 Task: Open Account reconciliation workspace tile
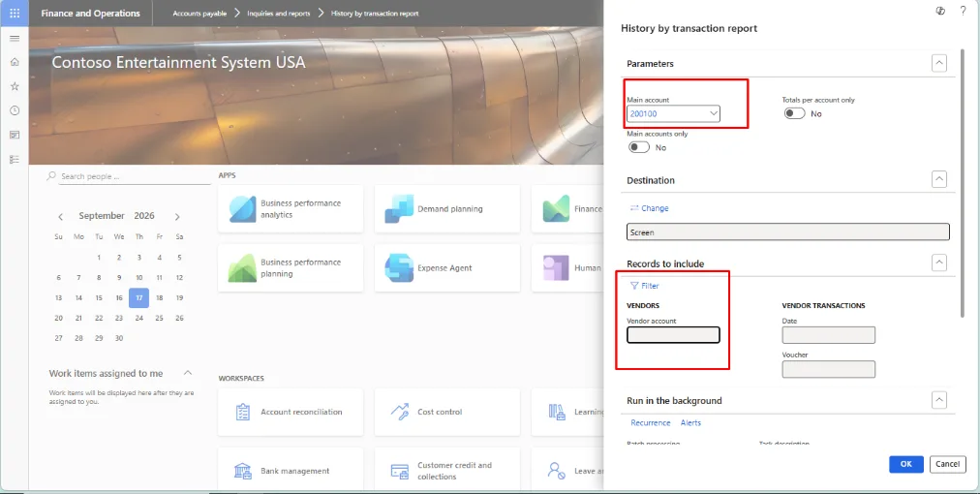pyautogui.click(x=291, y=412)
